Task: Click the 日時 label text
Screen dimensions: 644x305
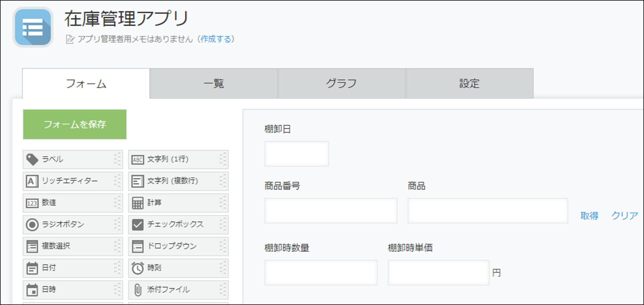Action: pyautogui.click(x=49, y=290)
